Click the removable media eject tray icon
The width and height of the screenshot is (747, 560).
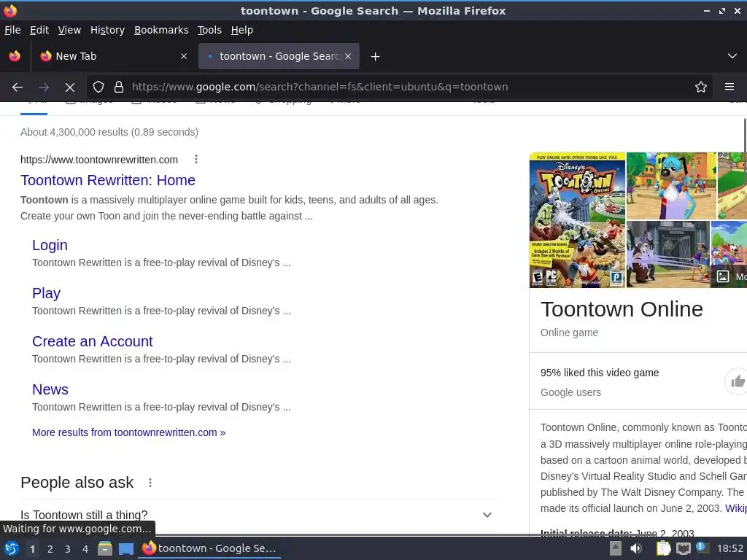616,548
